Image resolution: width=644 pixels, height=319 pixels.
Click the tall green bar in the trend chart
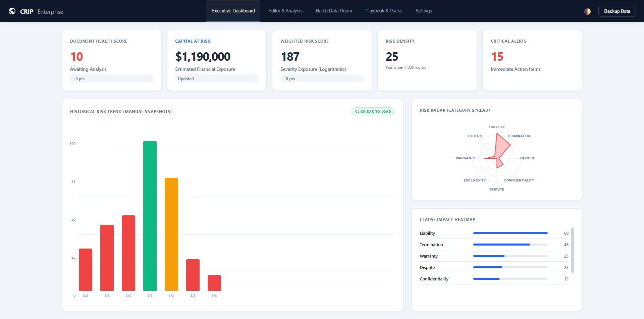(x=150, y=215)
